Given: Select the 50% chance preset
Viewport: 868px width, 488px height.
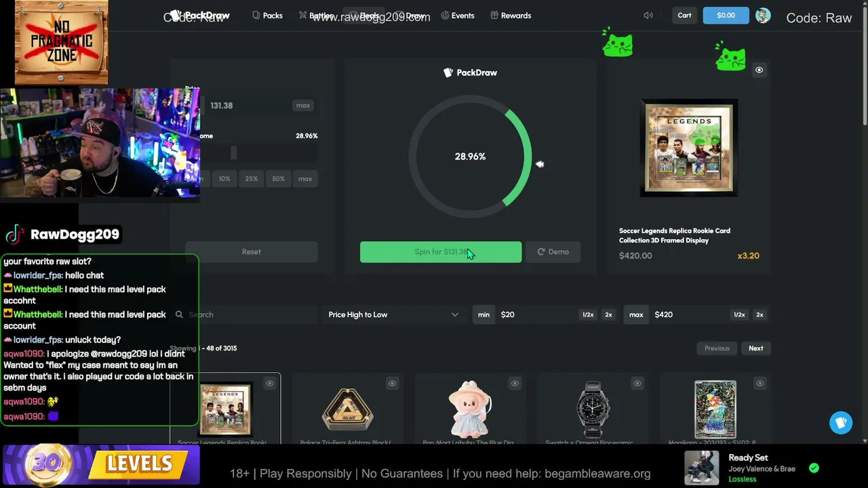Looking at the screenshot, I should point(279,179).
